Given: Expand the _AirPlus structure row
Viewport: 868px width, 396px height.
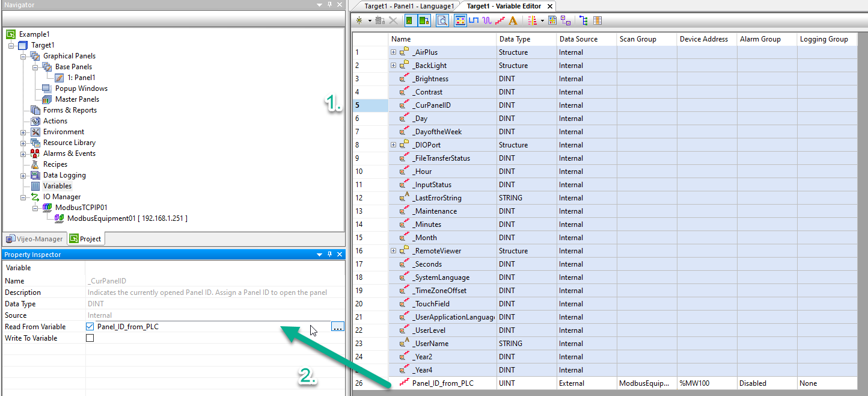Looking at the screenshot, I should point(394,52).
